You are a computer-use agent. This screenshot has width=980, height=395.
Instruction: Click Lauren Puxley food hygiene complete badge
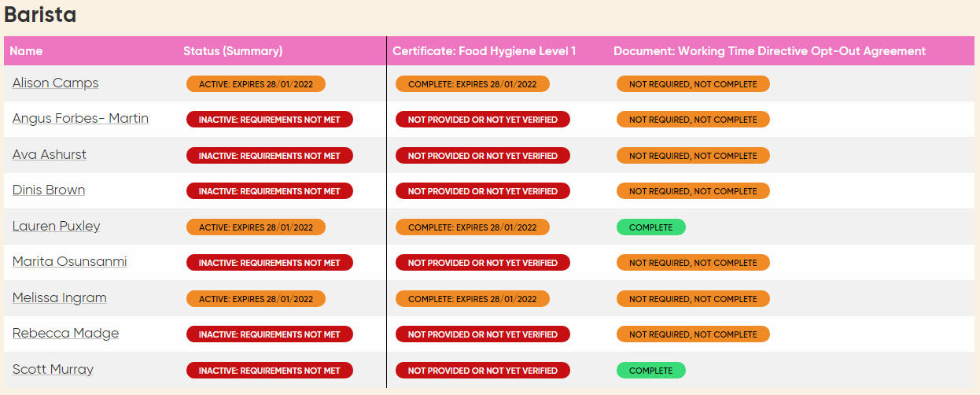click(x=473, y=227)
